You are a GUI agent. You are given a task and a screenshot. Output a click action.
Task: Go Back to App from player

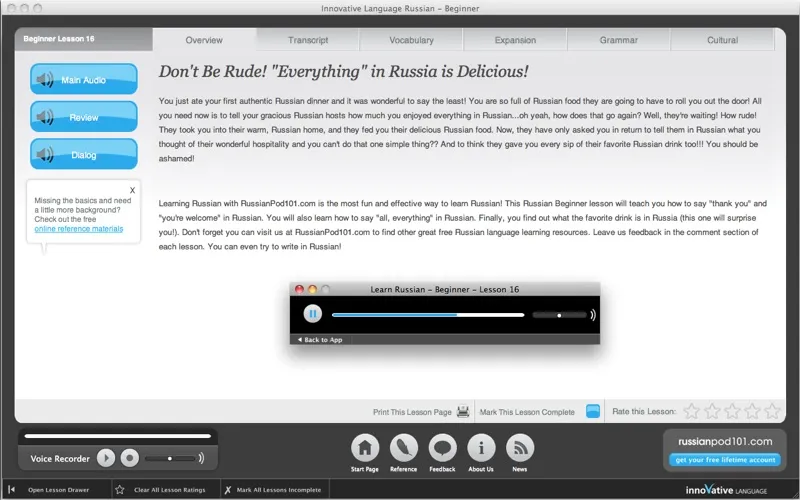(320, 340)
